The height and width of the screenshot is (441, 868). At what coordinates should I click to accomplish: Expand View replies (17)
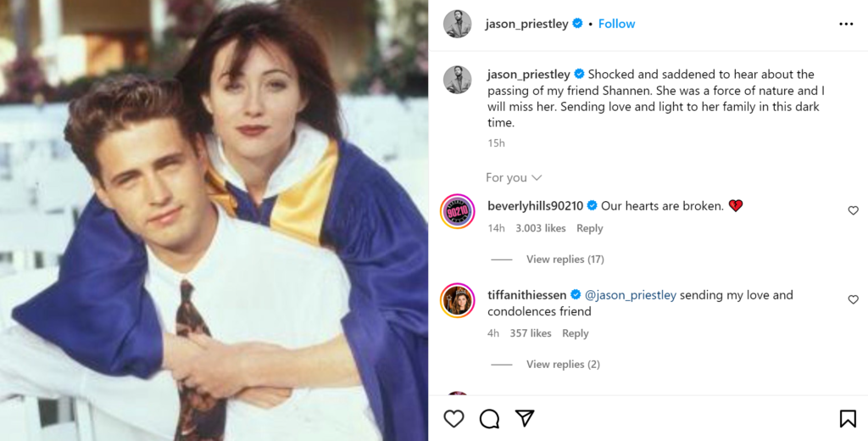(x=565, y=259)
